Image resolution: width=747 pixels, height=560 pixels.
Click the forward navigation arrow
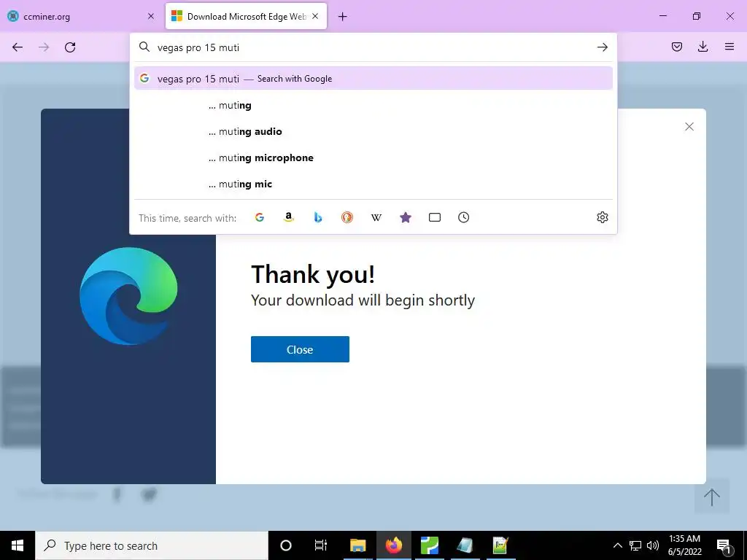44,47
